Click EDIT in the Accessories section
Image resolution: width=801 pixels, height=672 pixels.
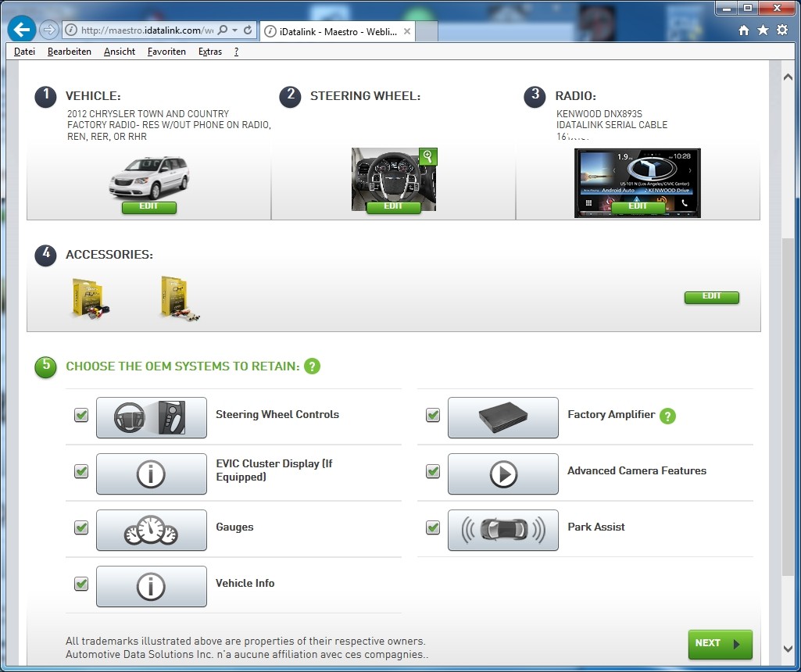pos(712,297)
